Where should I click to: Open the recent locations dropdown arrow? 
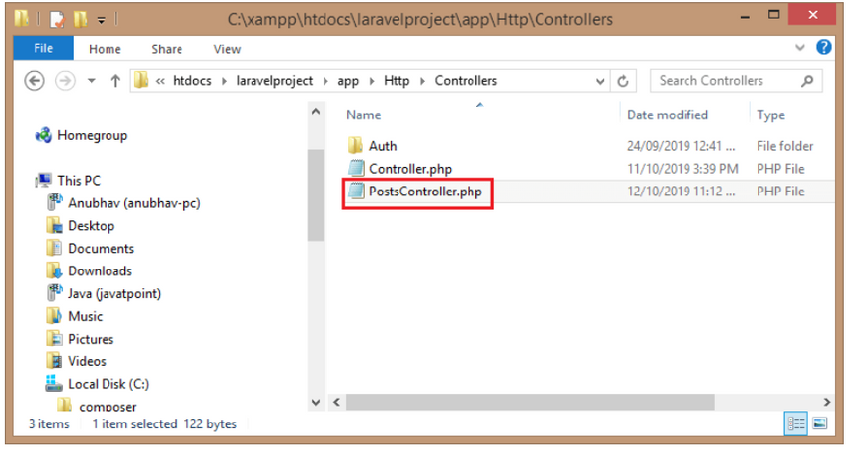tap(92, 81)
